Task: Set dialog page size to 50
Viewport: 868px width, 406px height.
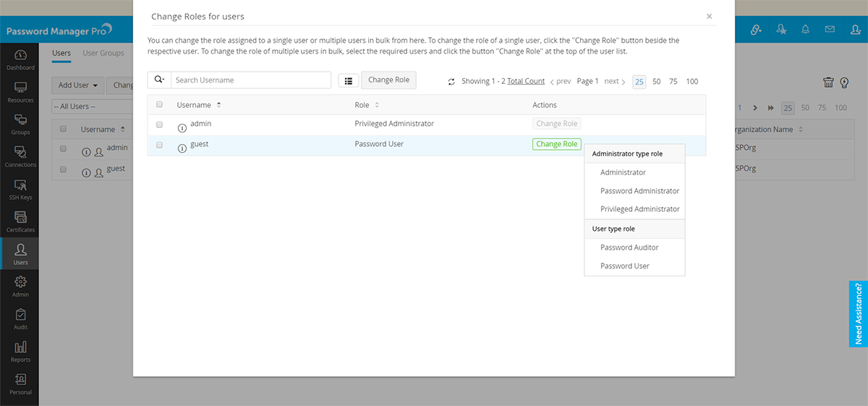Action: (x=657, y=81)
